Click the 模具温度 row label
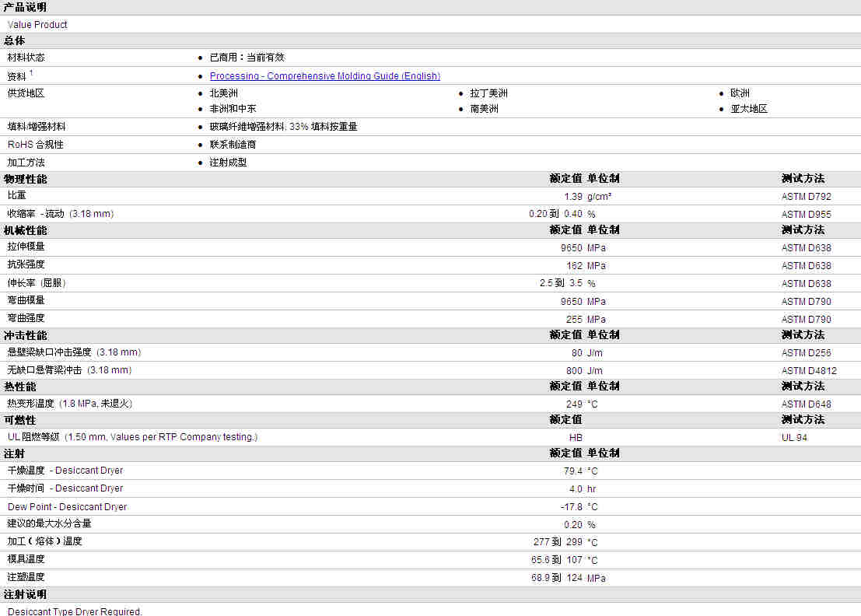Screen dimensions: 861x616 (26, 559)
